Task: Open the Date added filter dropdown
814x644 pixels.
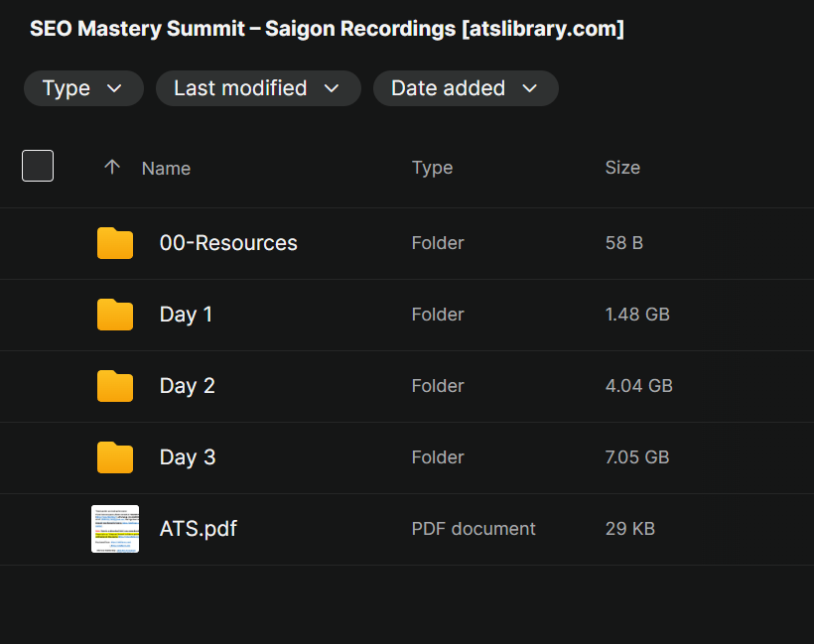Action: pyautogui.click(x=466, y=88)
